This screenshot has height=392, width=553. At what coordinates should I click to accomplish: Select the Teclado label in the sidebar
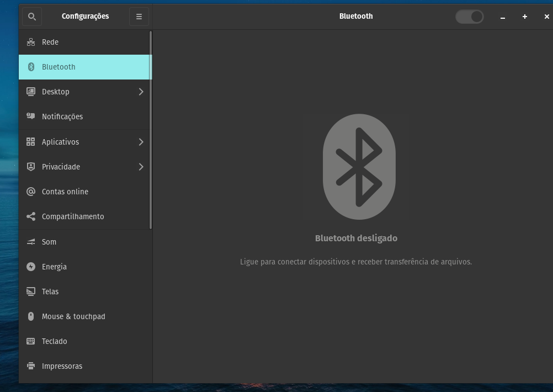click(x=54, y=341)
